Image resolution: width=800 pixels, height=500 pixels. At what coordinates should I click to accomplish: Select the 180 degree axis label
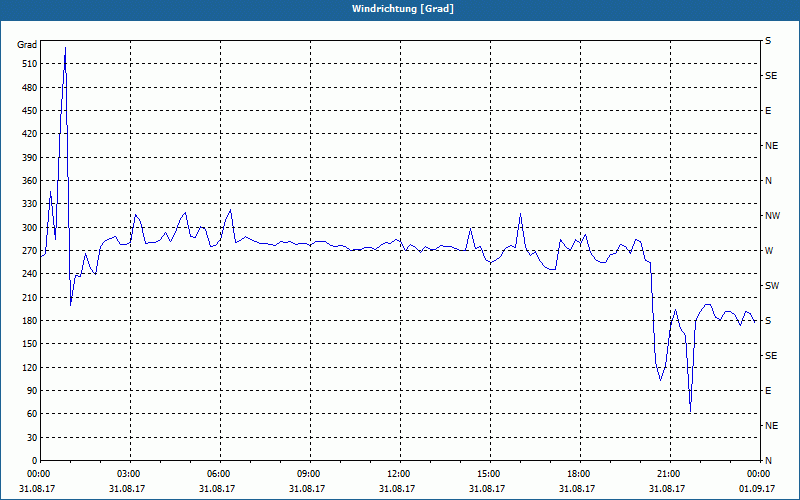(x=30, y=320)
